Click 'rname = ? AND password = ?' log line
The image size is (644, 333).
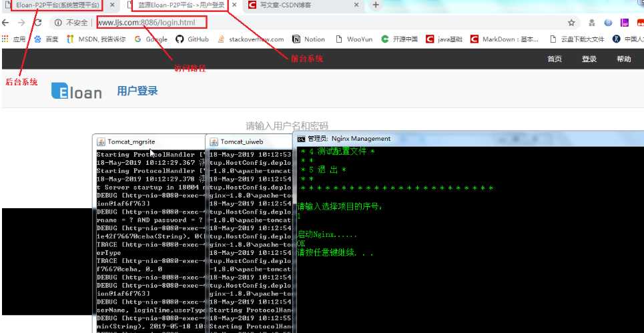(150, 220)
